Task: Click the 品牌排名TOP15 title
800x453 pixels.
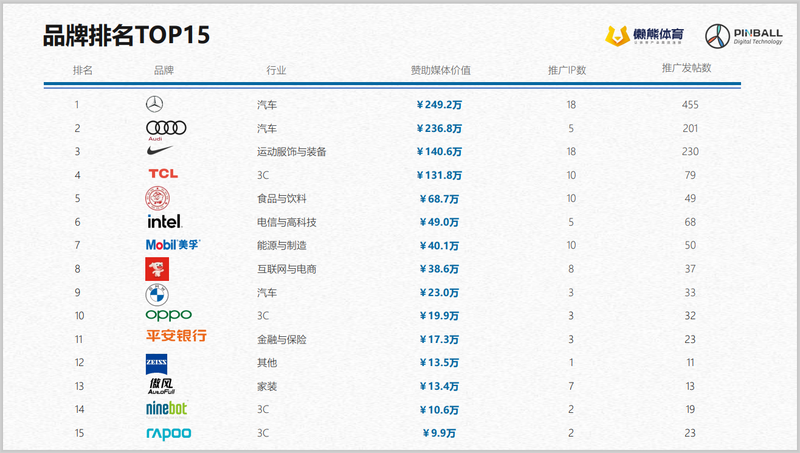Action: point(126,35)
